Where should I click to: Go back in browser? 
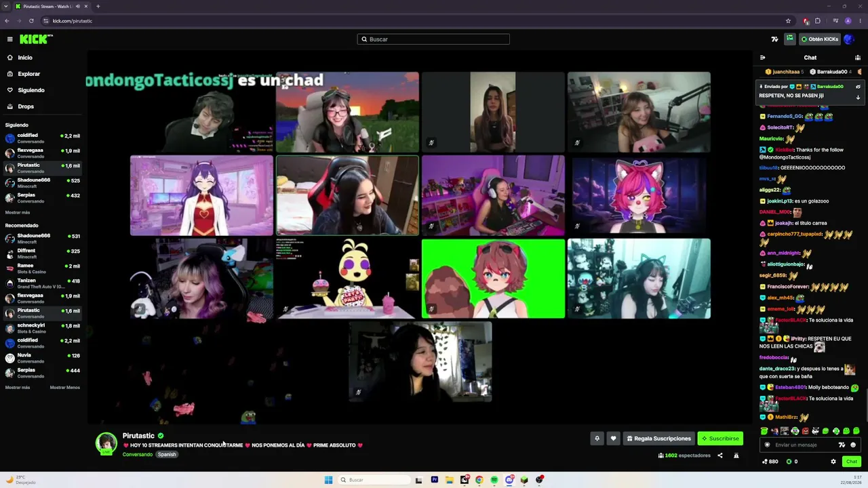[7, 21]
